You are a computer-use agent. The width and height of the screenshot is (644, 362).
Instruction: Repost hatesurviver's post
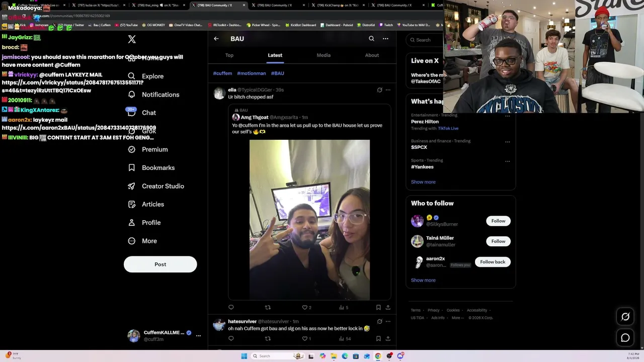[268, 338]
